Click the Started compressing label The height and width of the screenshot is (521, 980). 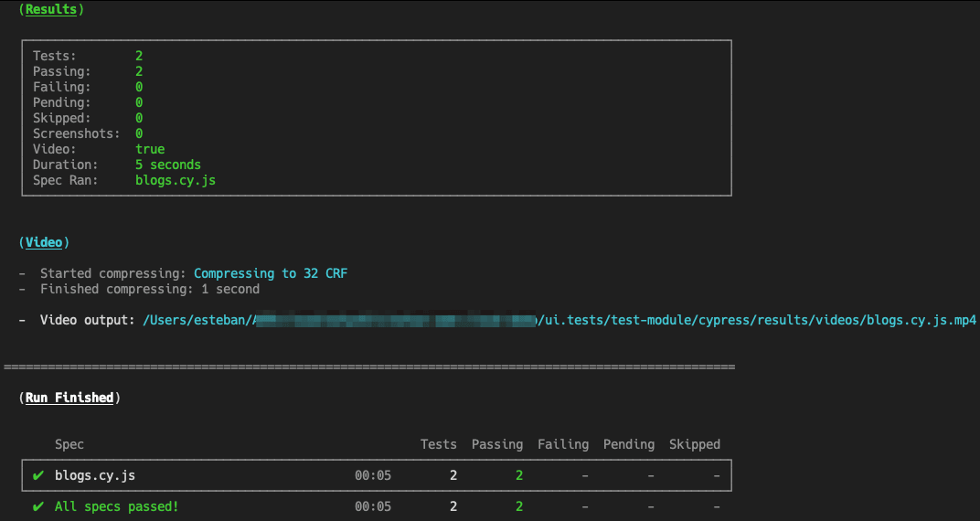point(113,273)
